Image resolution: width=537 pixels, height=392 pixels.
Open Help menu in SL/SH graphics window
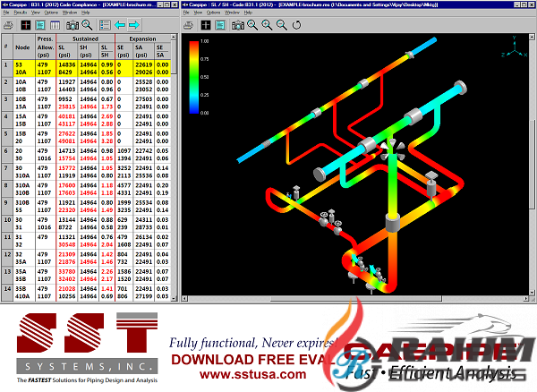[248, 13]
